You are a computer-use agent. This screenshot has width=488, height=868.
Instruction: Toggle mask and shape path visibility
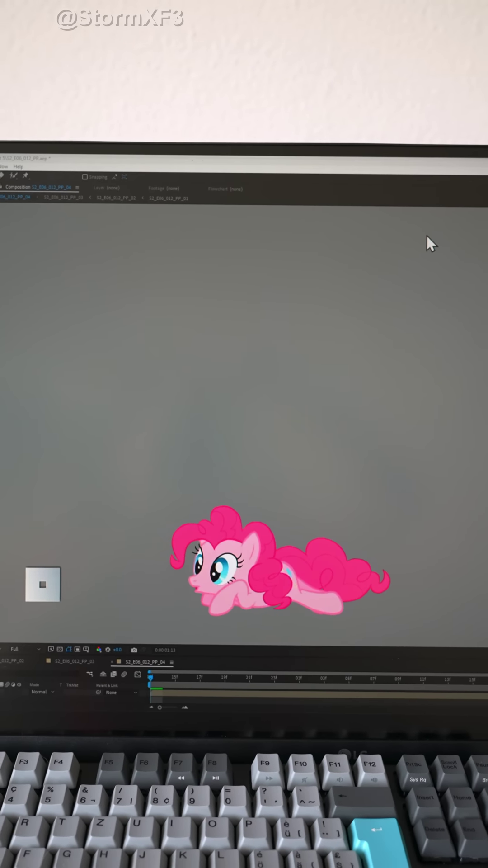[68, 649]
